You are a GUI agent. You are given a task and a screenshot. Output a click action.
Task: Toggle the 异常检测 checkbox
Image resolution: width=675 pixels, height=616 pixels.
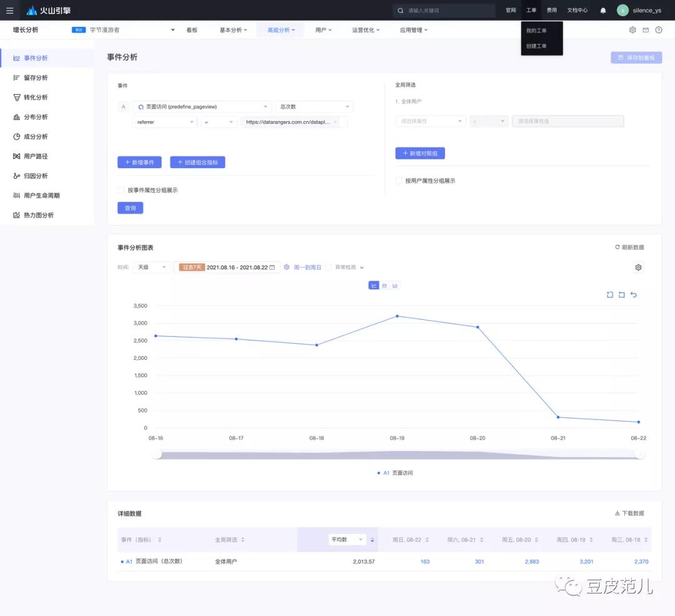click(x=329, y=267)
